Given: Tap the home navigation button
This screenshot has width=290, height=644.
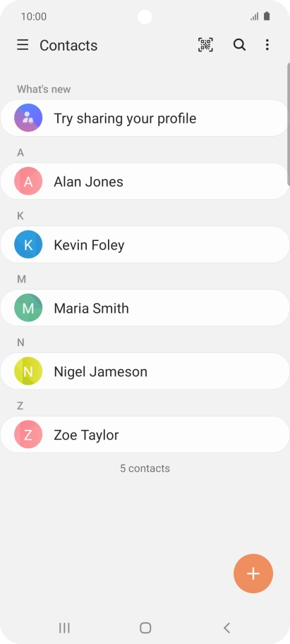Looking at the screenshot, I should pos(145,628).
